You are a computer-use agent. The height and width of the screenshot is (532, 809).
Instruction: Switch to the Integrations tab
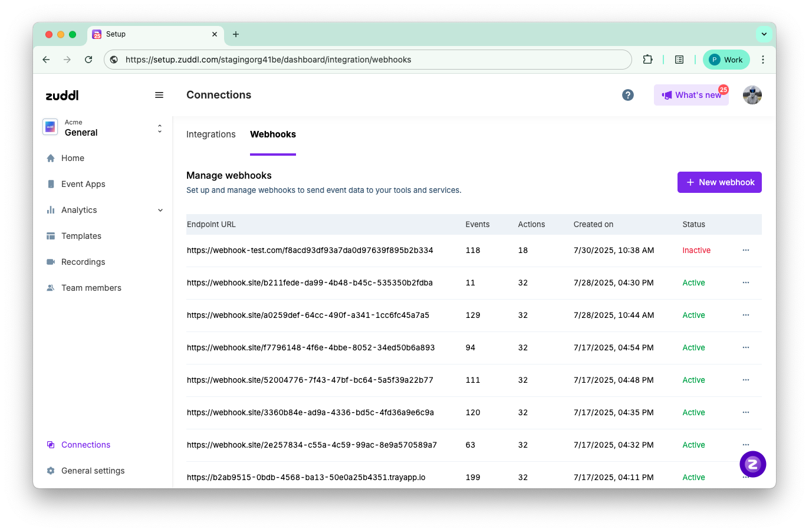211,134
